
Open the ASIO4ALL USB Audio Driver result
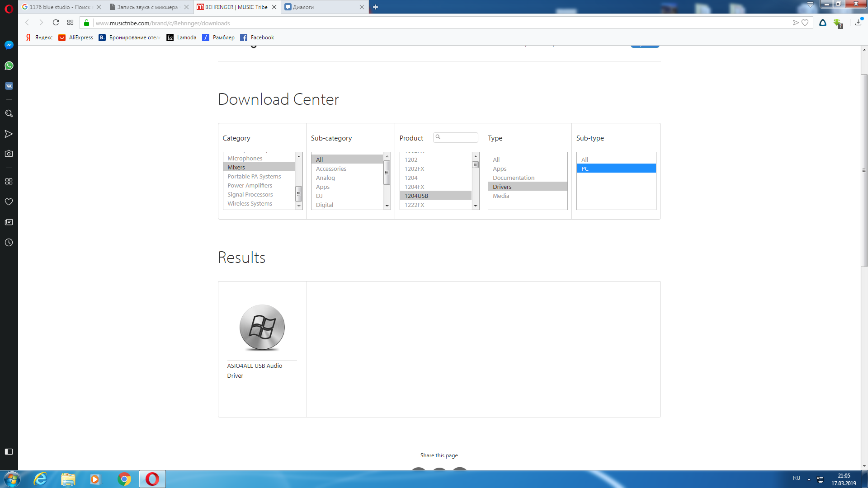[262, 342]
